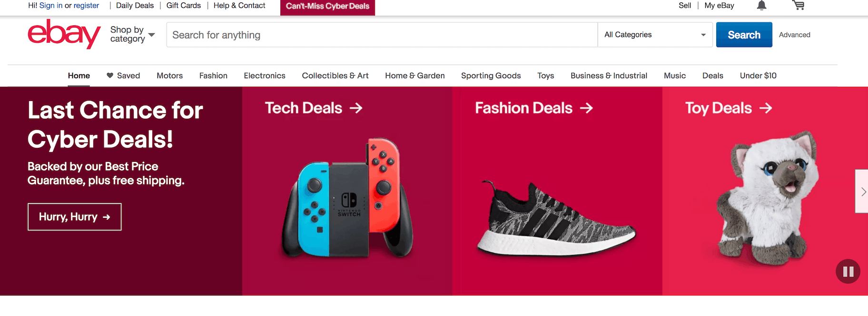Click the Fashion Deals arrow

(586, 108)
